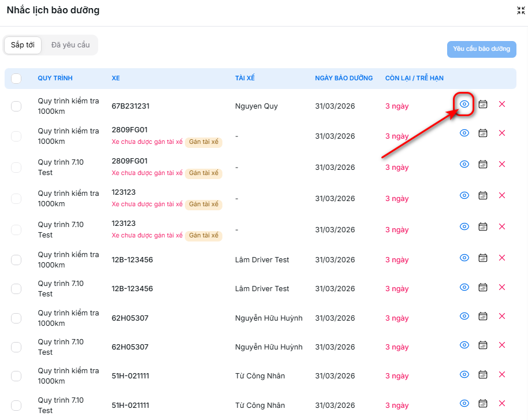
Task: Remove the 51H-021111 1000km reminder with red X
Action: [x=501, y=374]
